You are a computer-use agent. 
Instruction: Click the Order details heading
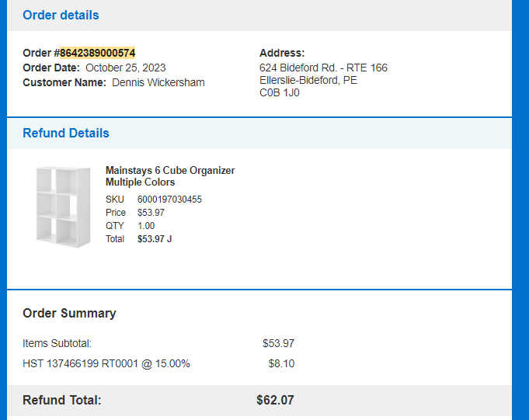tap(61, 16)
